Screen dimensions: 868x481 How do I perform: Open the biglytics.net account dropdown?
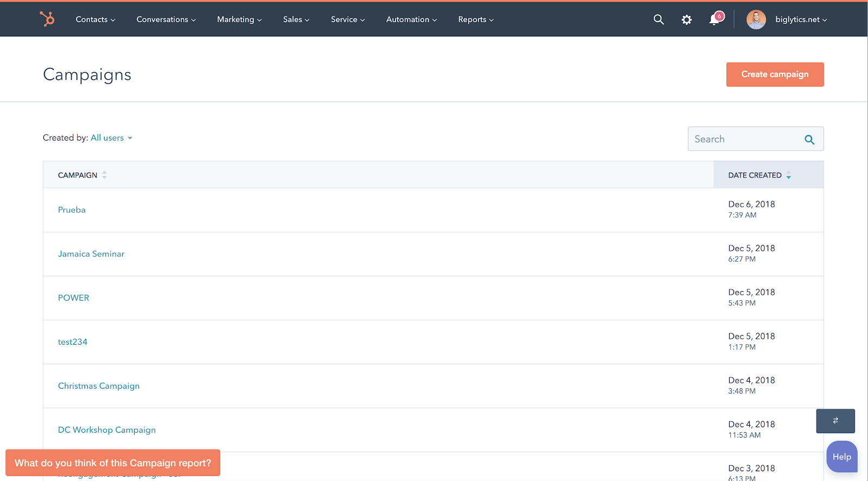pyautogui.click(x=801, y=20)
